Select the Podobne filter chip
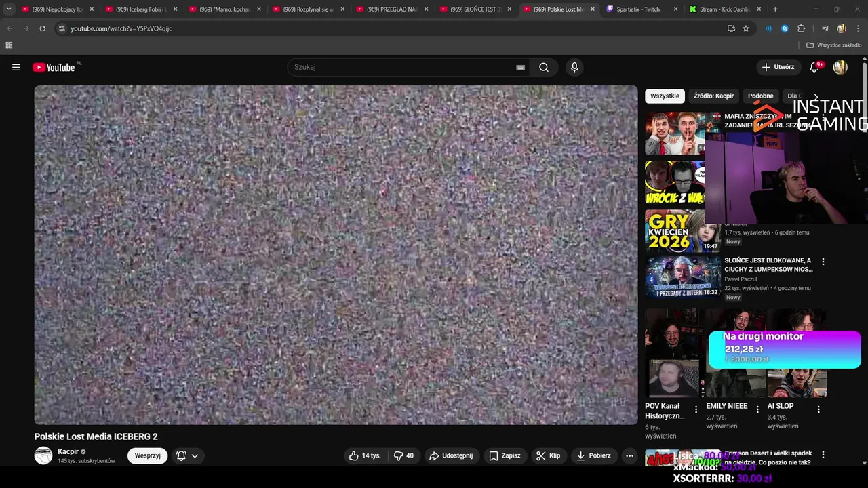Image resolution: width=868 pixels, height=488 pixels. (760, 96)
